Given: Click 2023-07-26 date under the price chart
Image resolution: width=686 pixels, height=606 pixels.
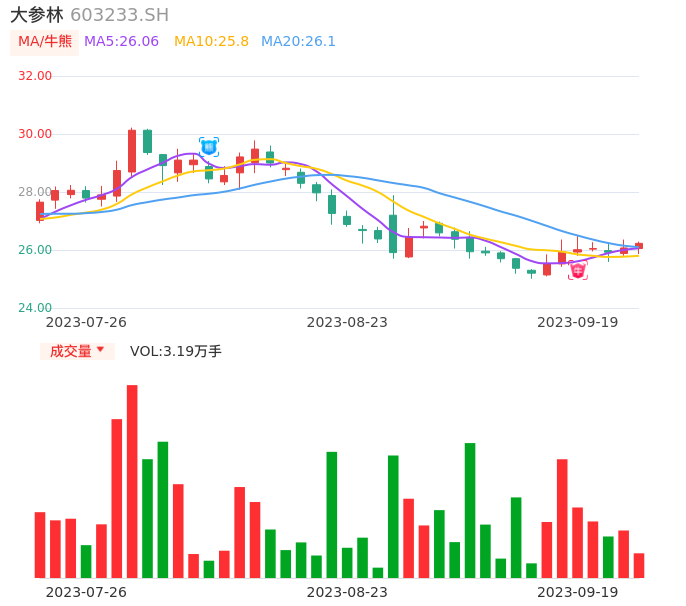Looking at the screenshot, I should coord(86,323).
